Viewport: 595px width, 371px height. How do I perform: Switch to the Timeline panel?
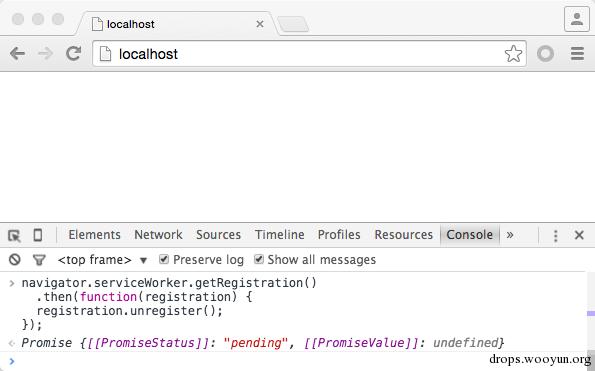point(279,234)
